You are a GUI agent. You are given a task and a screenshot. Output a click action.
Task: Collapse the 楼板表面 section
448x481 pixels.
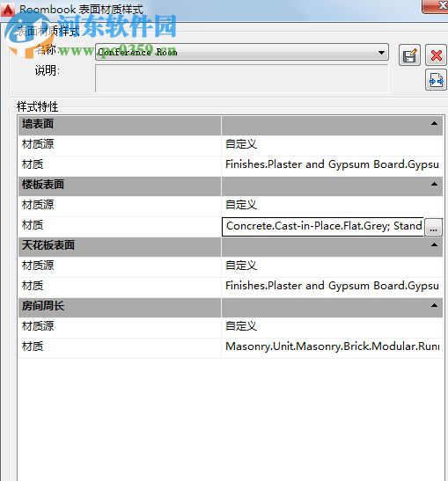[x=434, y=184]
